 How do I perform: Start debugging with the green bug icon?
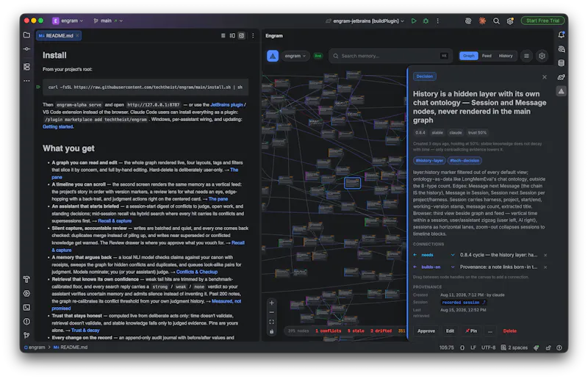[426, 21]
